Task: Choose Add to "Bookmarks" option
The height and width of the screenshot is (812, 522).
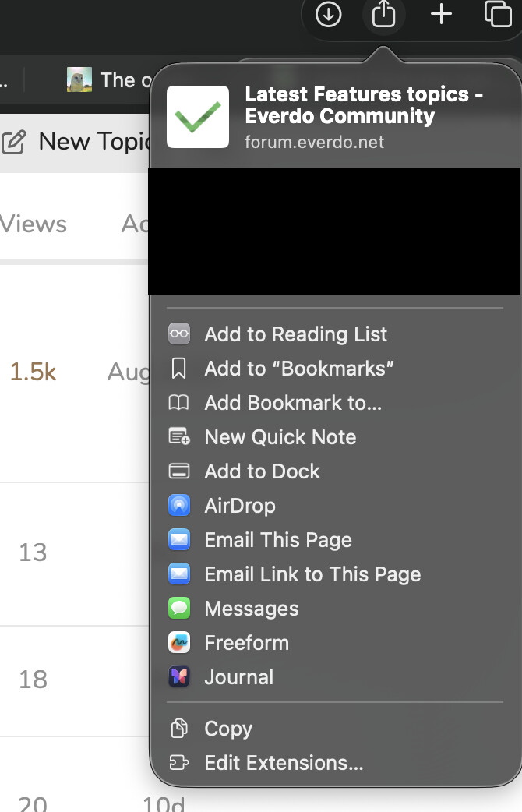Action: tap(298, 369)
